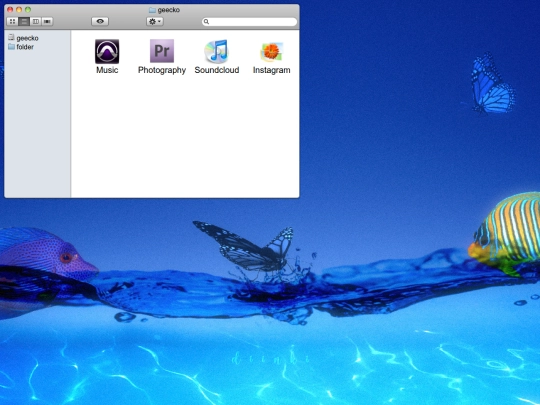Click the Photography label text
This screenshot has height=405, width=540.
click(162, 70)
